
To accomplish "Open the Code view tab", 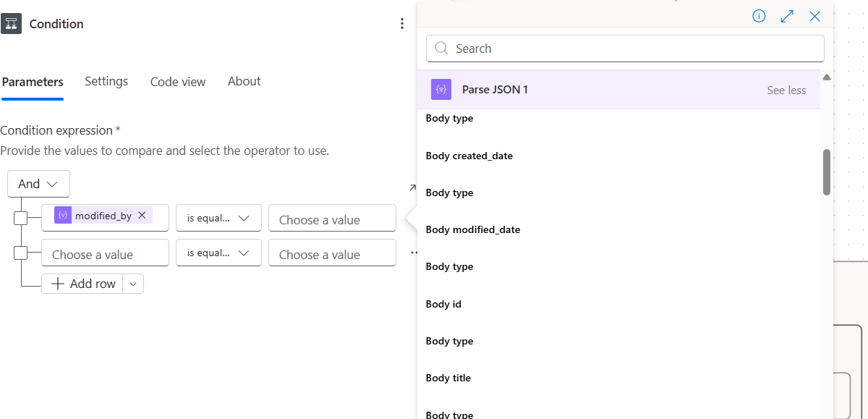I will point(177,81).
